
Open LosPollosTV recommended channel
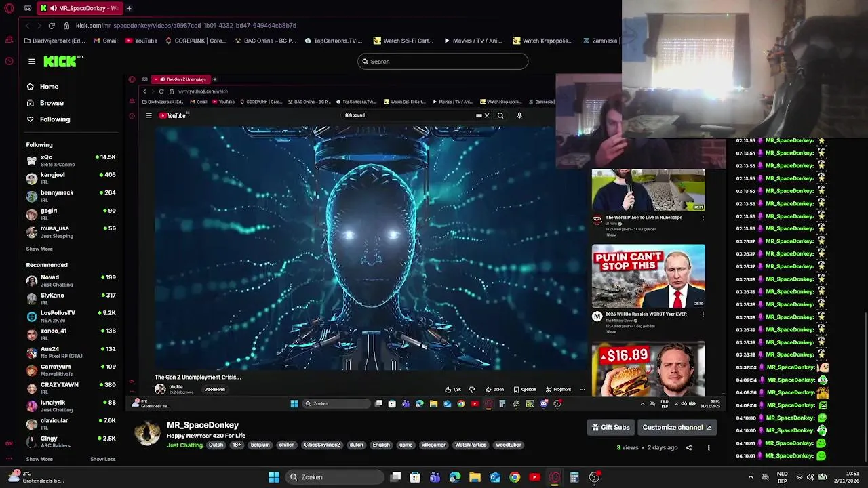coord(71,316)
